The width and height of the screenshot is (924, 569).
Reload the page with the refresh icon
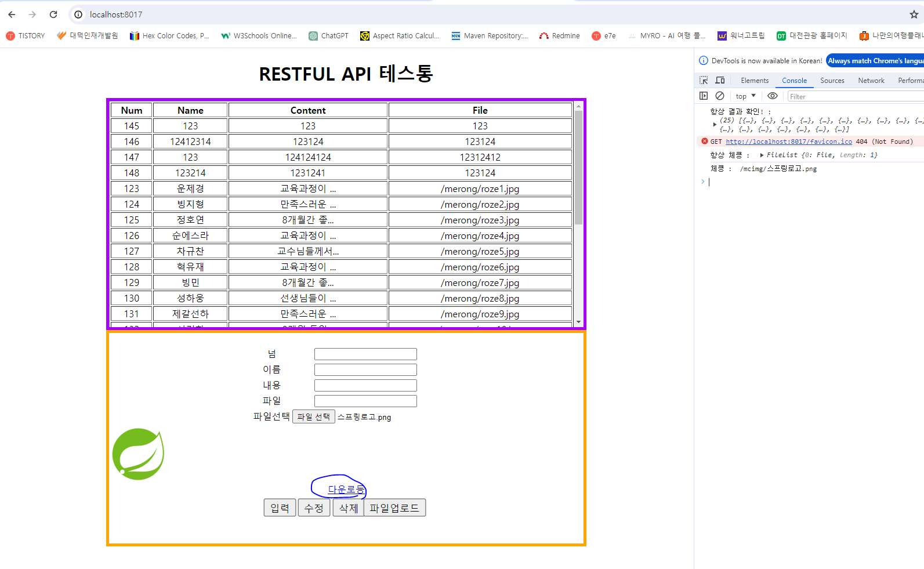(53, 15)
